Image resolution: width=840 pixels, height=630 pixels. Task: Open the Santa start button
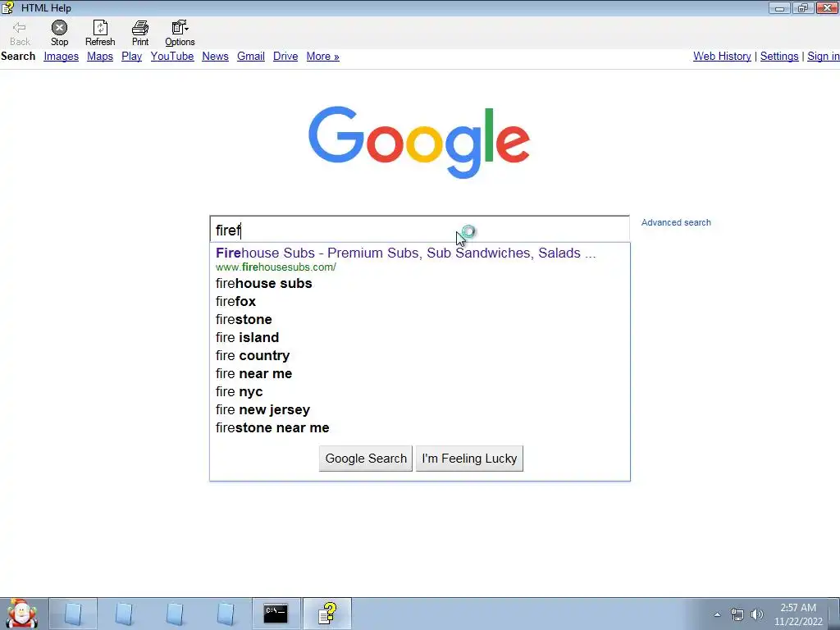pos(21,614)
